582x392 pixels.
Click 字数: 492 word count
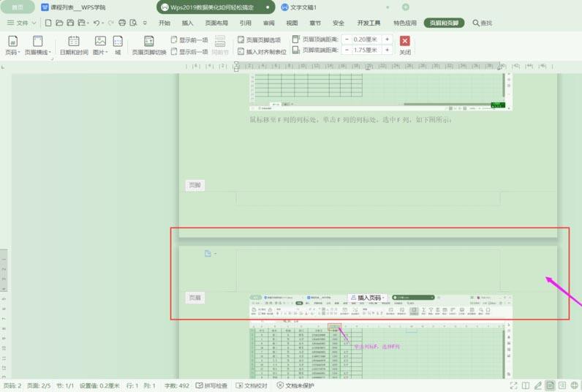coord(177,385)
